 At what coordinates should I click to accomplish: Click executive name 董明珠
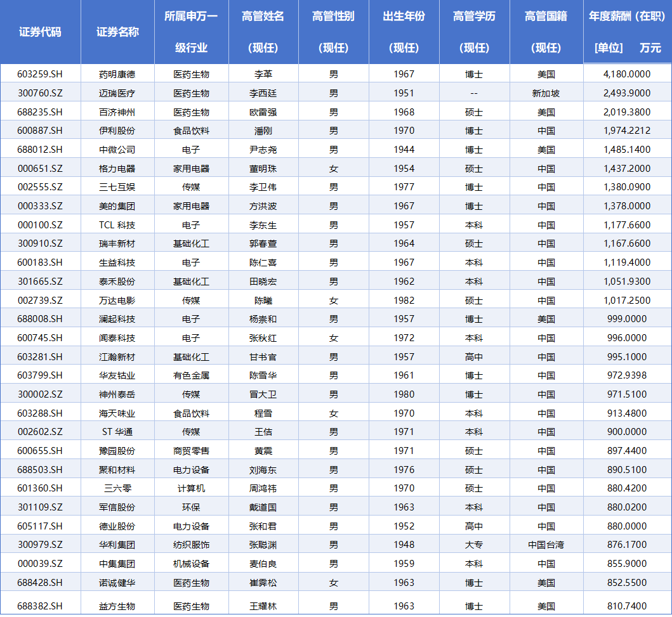click(x=263, y=169)
